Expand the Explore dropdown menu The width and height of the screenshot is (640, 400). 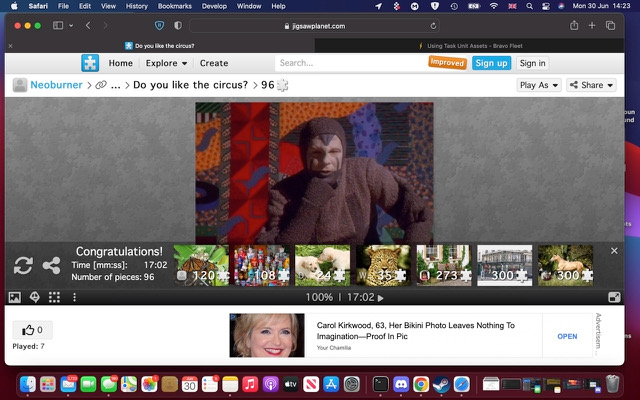(166, 63)
